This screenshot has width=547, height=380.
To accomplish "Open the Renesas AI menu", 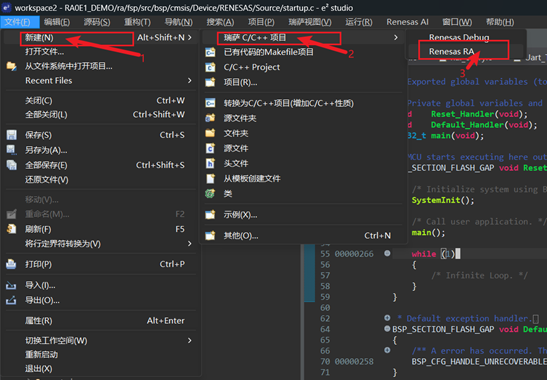I will 407,22.
